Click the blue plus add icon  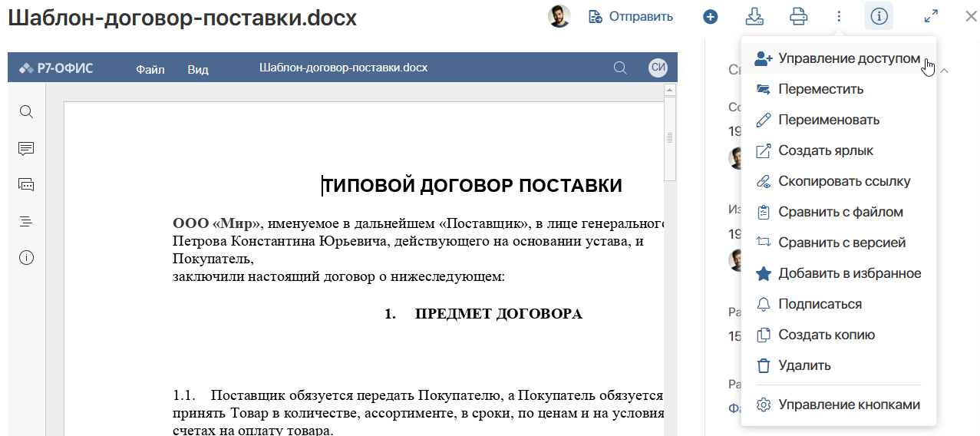(x=711, y=16)
